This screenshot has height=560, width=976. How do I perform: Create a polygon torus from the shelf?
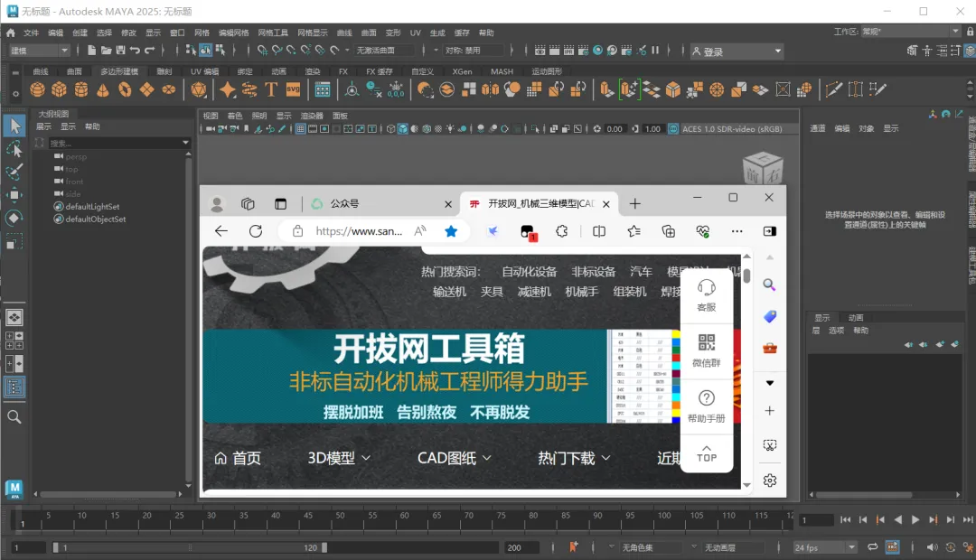pyautogui.click(x=125, y=89)
